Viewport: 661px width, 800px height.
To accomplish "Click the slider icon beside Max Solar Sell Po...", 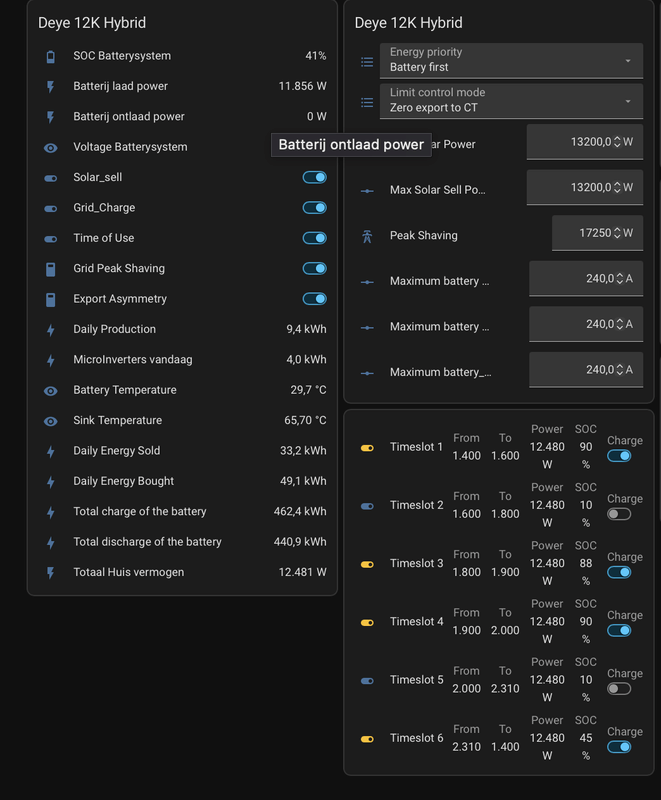I will point(367,191).
